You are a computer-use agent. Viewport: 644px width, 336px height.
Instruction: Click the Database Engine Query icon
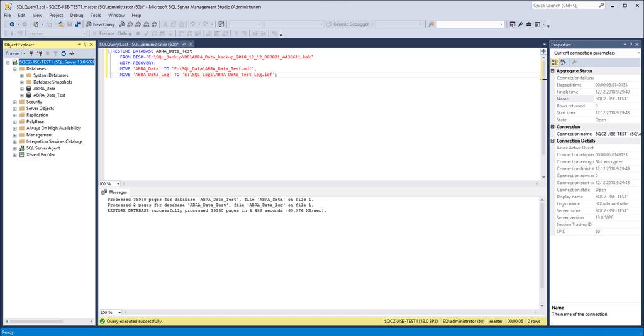tap(121, 24)
